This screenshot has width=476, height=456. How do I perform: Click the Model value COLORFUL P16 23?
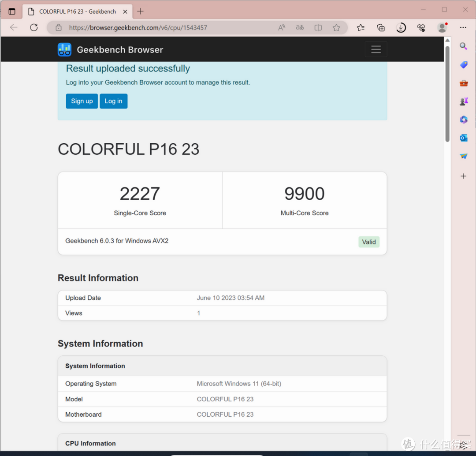[x=225, y=399]
